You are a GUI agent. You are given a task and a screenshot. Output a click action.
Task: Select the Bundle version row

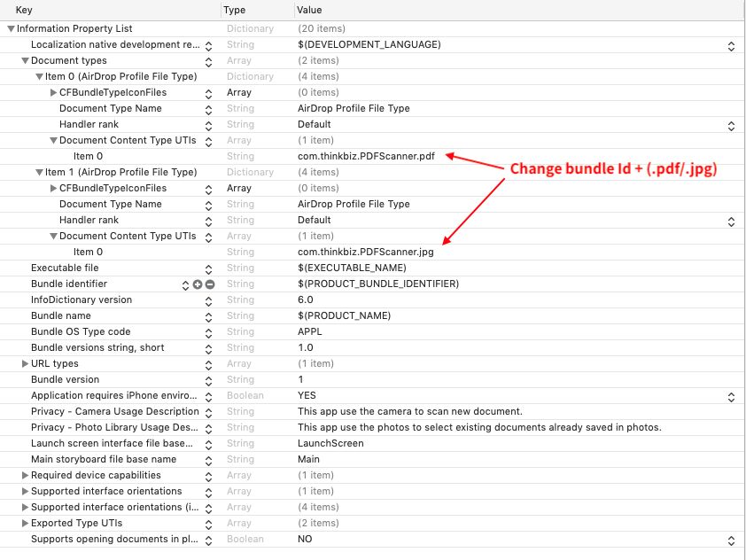coord(373,379)
